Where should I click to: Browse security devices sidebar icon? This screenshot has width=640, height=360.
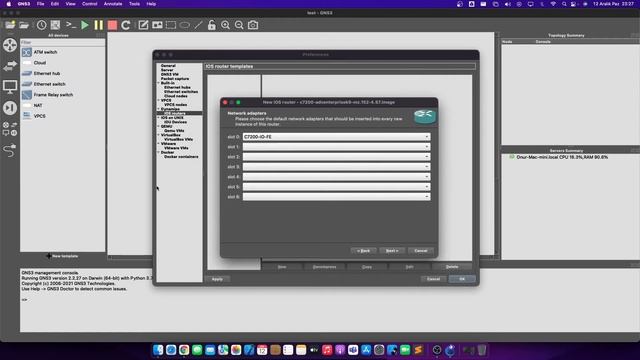(x=10, y=108)
